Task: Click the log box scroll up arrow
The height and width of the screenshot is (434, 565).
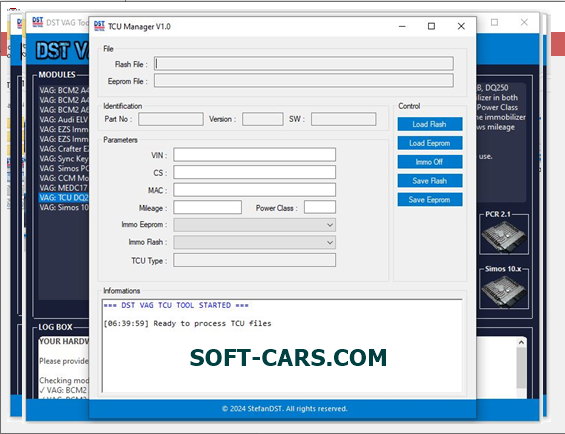Action: coord(521,342)
